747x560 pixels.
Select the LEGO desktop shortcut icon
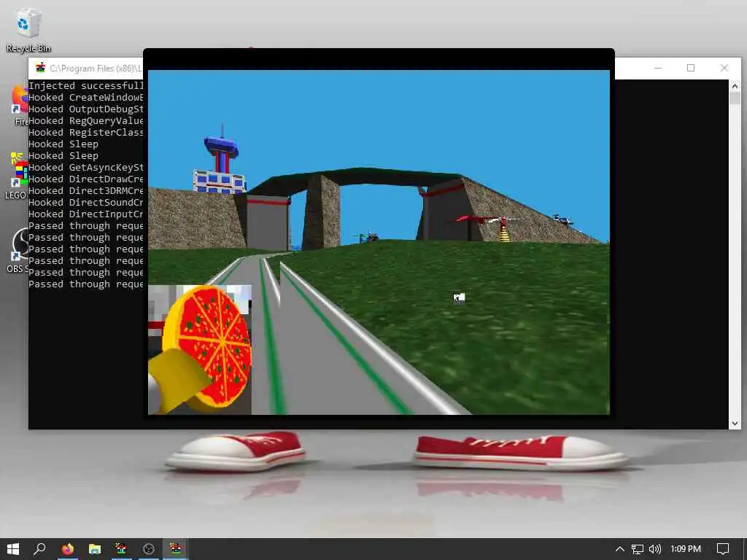click(18, 176)
